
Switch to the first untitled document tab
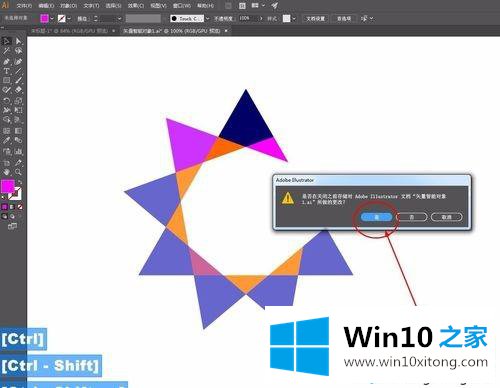(x=70, y=31)
